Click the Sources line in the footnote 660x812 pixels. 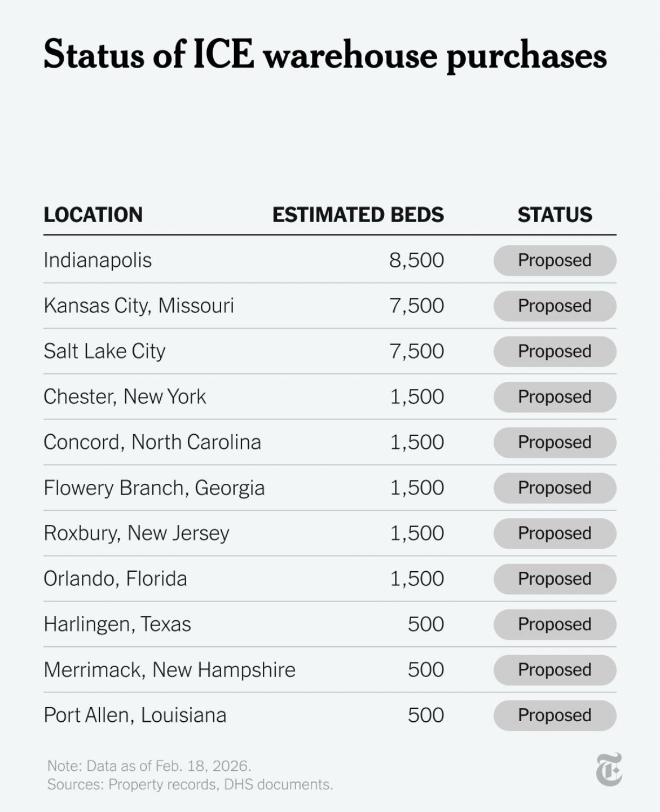(190, 784)
